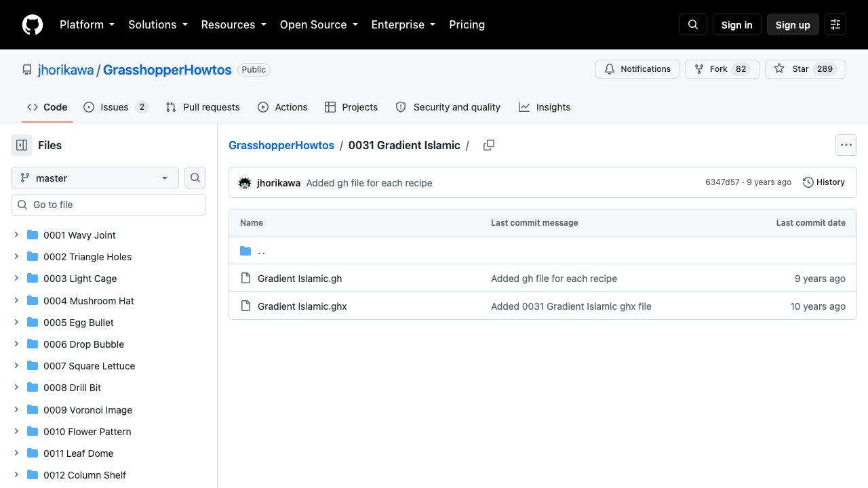Copy the folder path to clipboard
This screenshot has width=868, height=488.
489,145
